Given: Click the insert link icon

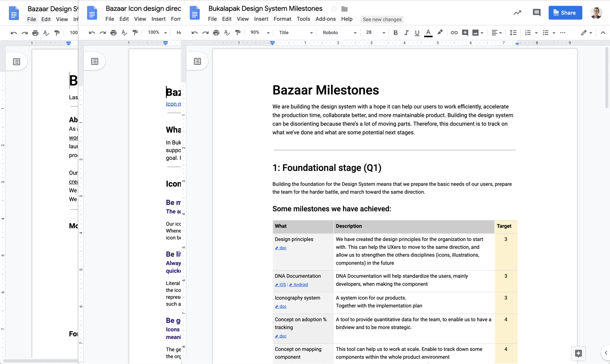Looking at the screenshot, I should (454, 33).
